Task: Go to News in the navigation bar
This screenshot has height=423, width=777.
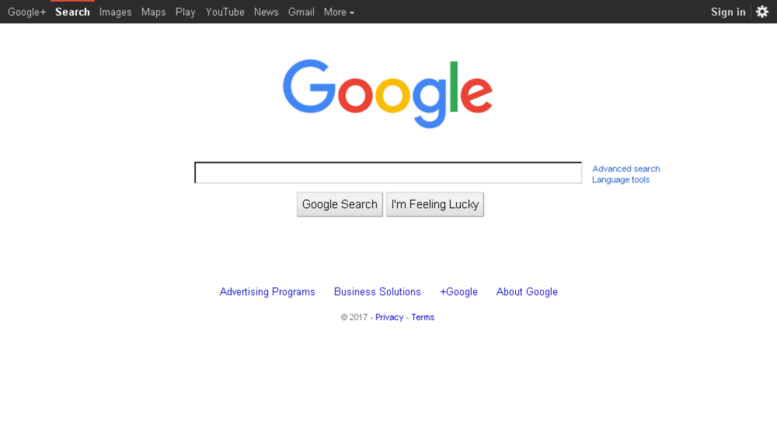Action: 266,12
